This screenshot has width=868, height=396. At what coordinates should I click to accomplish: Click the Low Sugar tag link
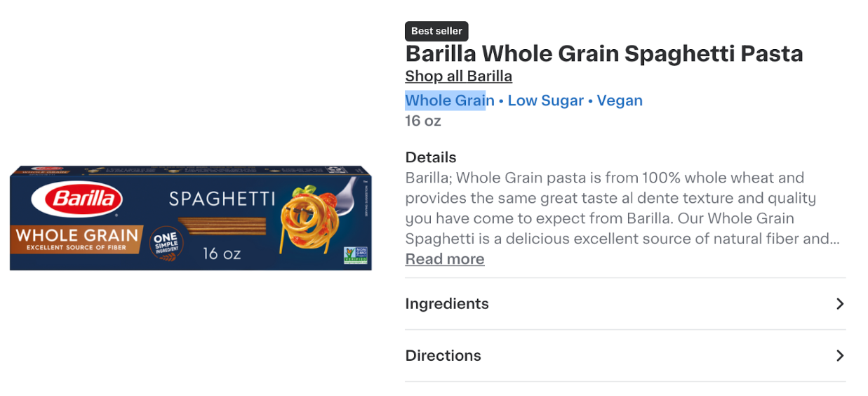[545, 100]
